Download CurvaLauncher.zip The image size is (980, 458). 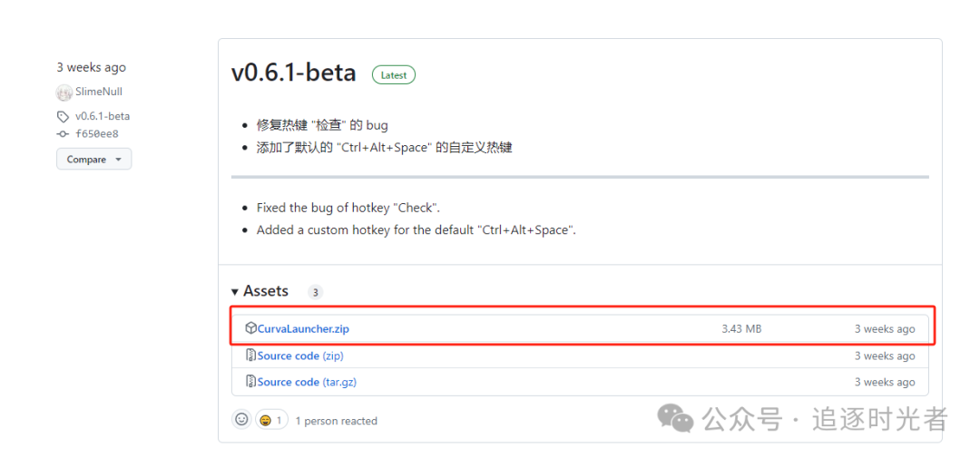coord(303,328)
